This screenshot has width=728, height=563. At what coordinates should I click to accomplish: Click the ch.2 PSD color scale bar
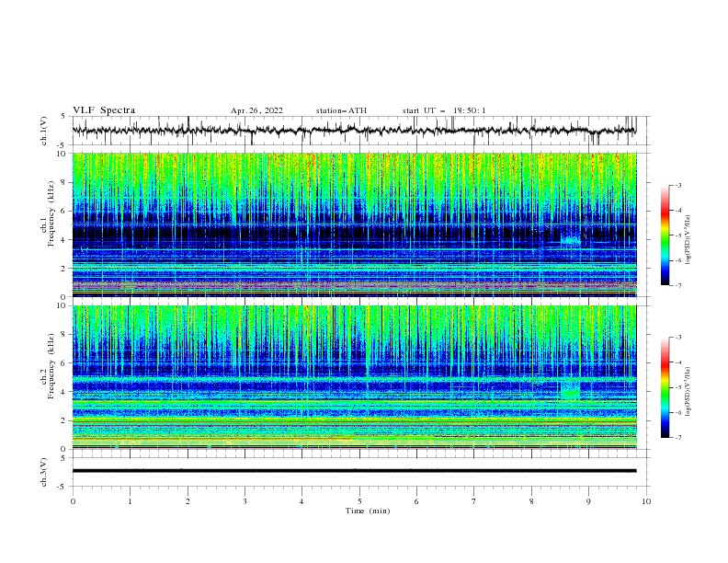pyautogui.click(x=665, y=387)
